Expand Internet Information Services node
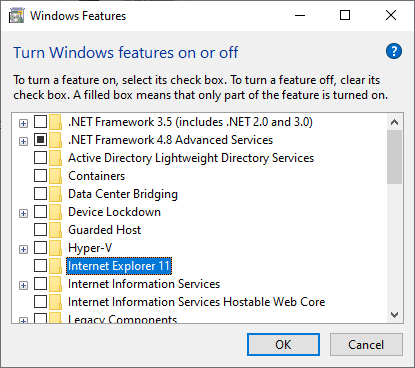Viewport: 415px width, 368px height. click(x=23, y=286)
